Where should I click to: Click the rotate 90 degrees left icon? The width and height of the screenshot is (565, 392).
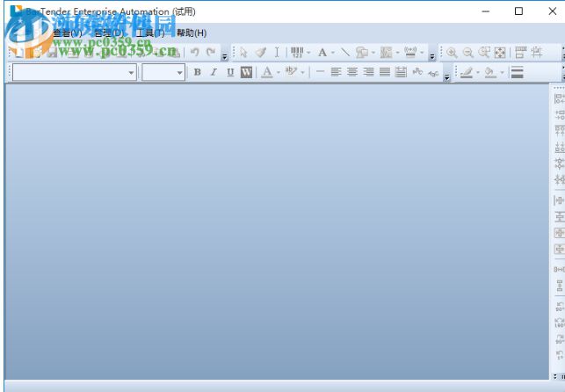560,306
